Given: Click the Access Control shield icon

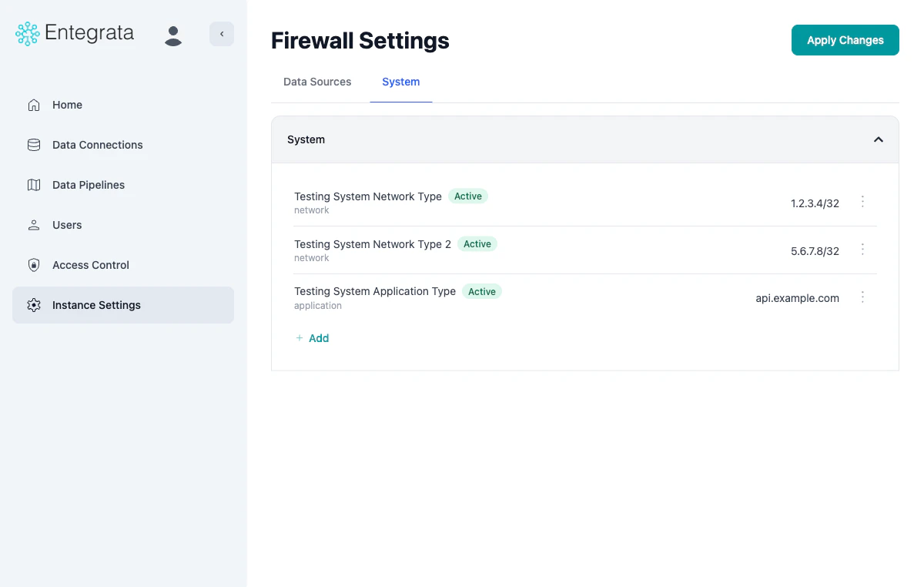Looking at the screenshot, I should pyautogui.click(x=34, y=265).
